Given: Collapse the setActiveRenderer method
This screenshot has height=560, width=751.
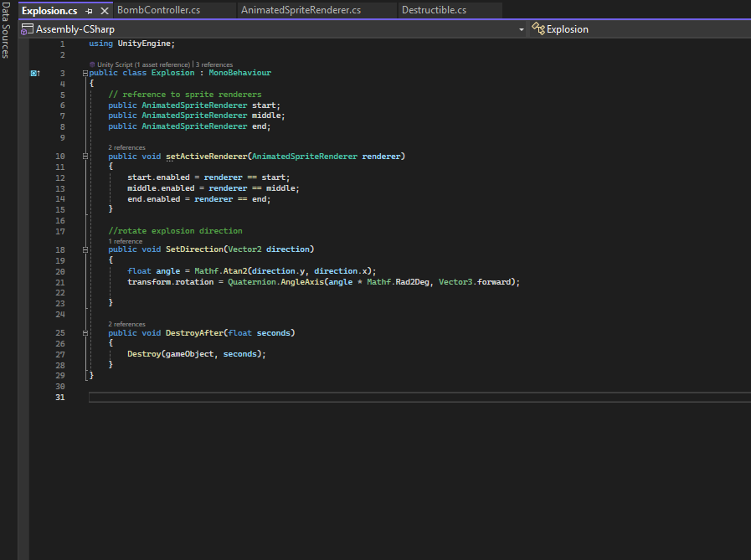Looking at the screenshot, I should pyautogui.click(x=85, y=157).
